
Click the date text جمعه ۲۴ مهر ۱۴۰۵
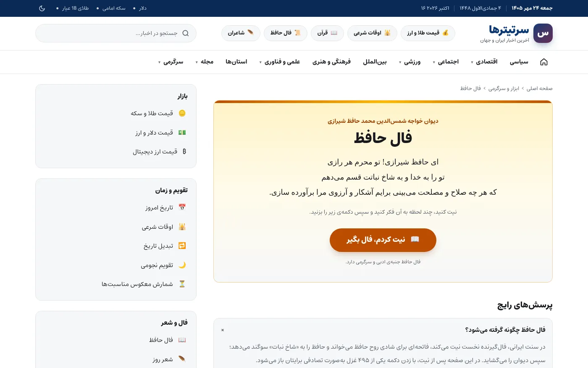pos(532,8)
